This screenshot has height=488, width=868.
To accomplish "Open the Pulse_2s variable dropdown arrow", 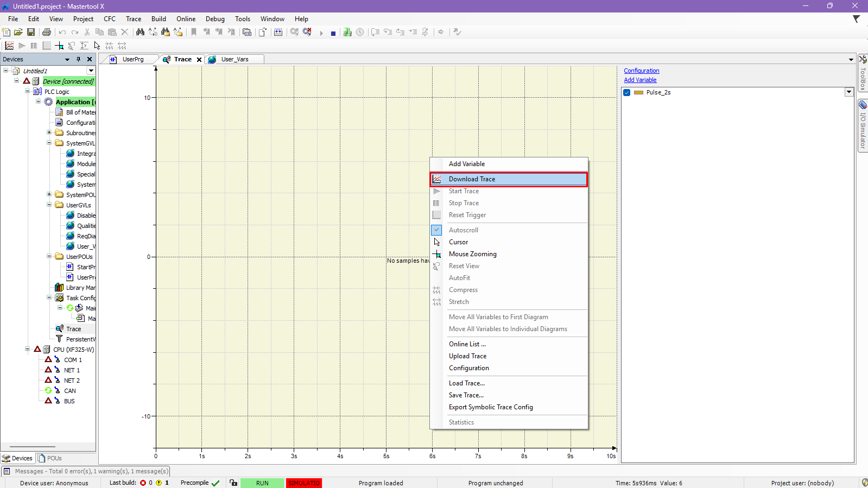I will tap(848, 92).
